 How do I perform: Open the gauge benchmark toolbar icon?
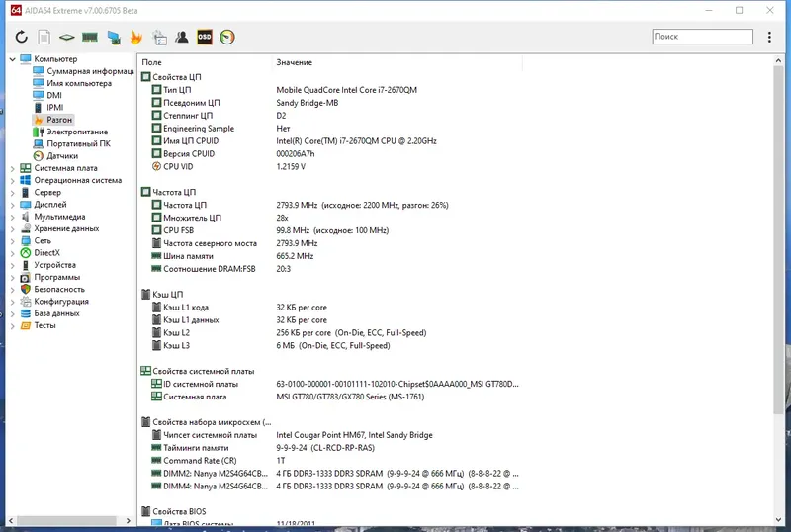tap(227, 37)
